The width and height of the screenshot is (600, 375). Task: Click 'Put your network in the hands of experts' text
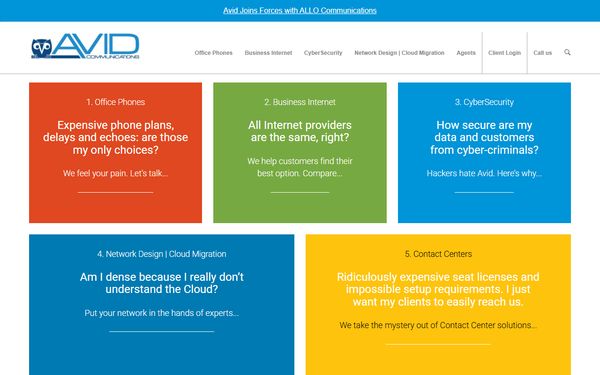tap(161, 313)
